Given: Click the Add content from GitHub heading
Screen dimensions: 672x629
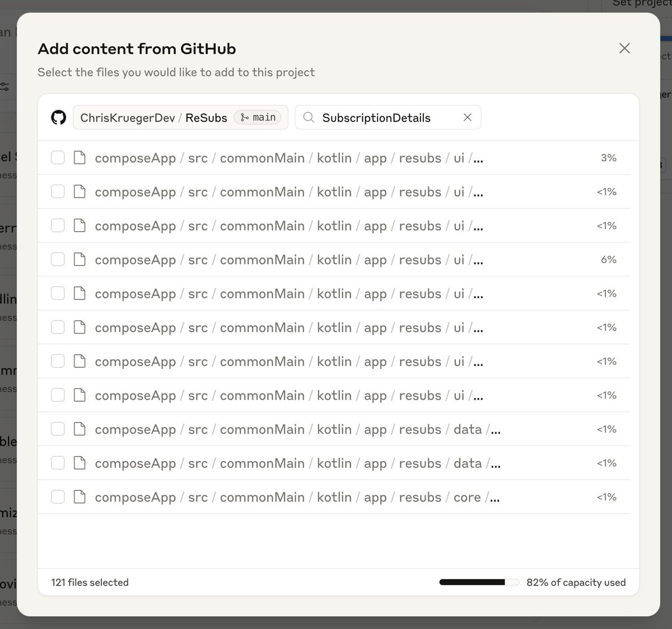Looking at the screenshot, I should pos(137,49).
